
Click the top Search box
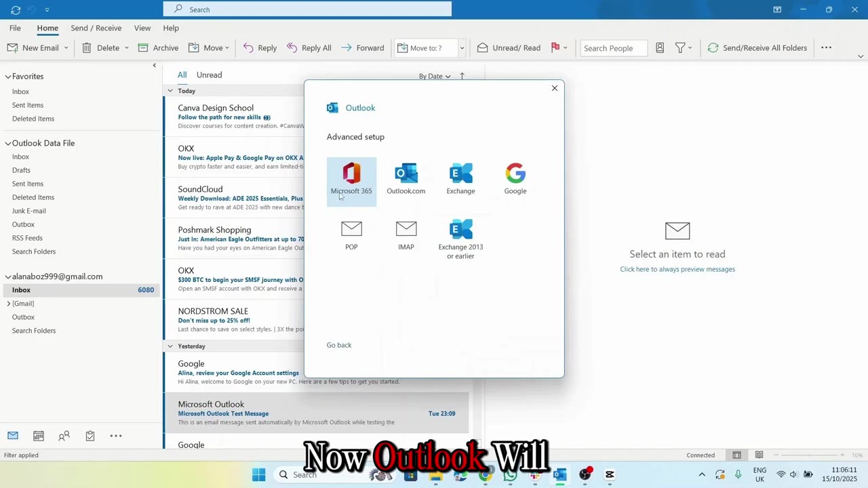tap(307, 9)
